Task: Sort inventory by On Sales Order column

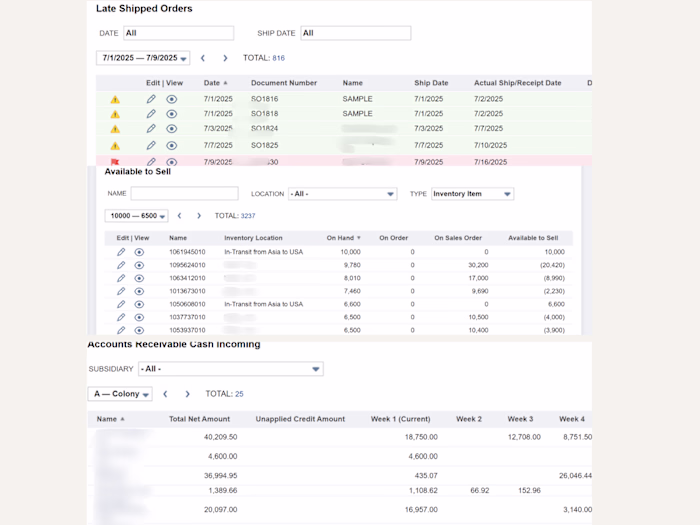Action: point(458,238)
